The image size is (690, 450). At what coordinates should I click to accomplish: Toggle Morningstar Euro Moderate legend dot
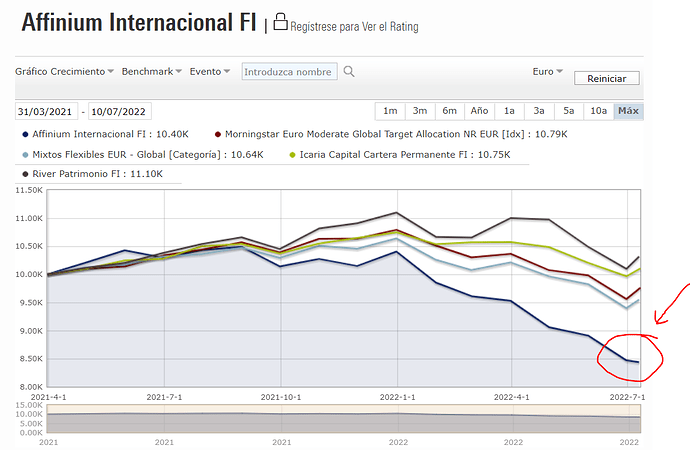coord(219,133)
